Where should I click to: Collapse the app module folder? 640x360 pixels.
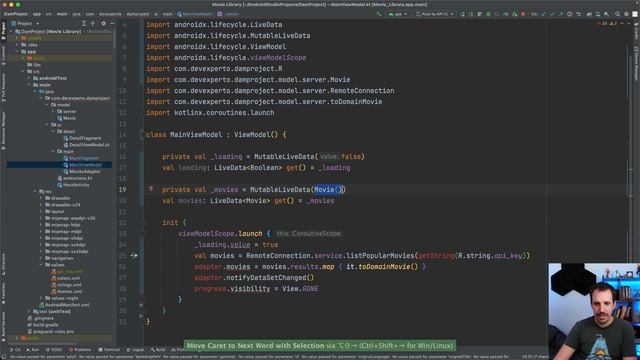(18, 51)
